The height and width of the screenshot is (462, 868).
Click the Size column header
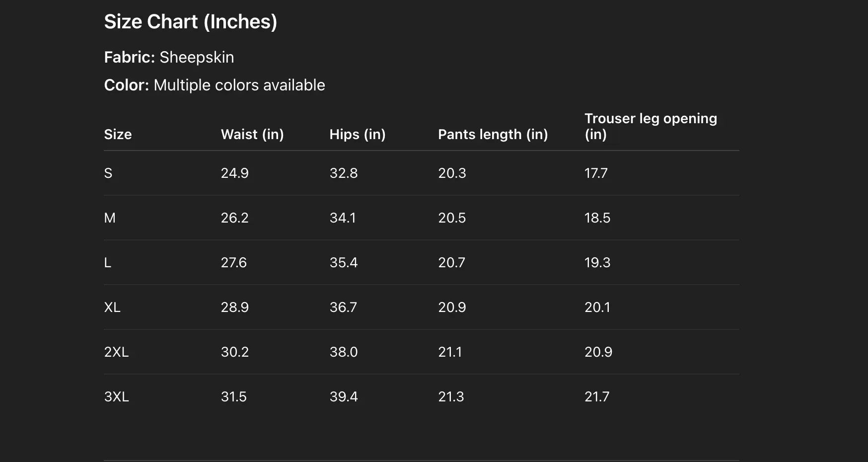[x=118, y=134]
